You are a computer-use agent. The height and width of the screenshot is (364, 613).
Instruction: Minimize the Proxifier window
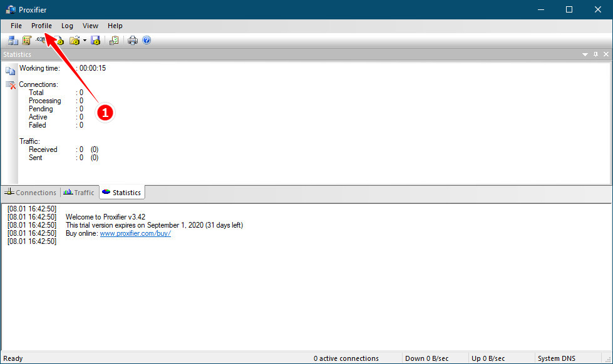(541, 10)
